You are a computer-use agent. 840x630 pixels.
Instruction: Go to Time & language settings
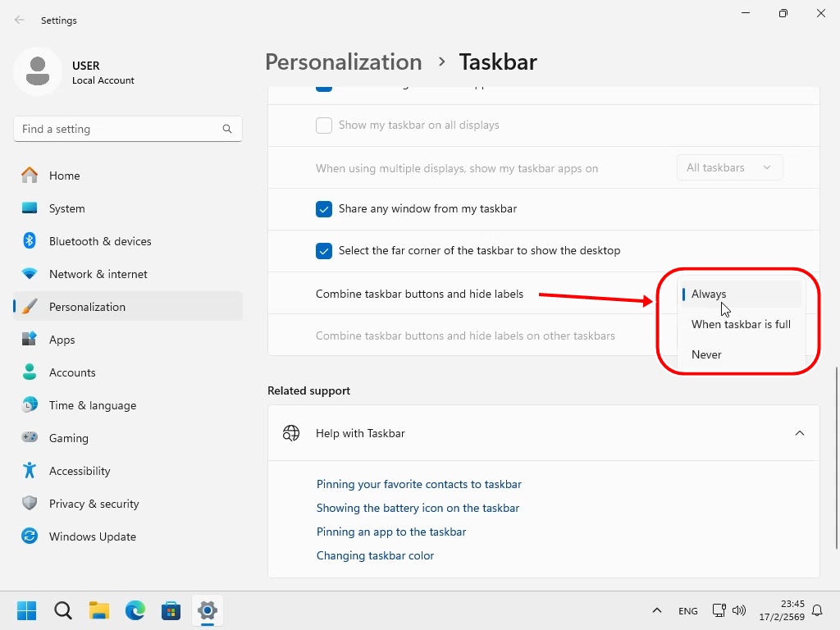pyautogui.click(x=92, y=405)
